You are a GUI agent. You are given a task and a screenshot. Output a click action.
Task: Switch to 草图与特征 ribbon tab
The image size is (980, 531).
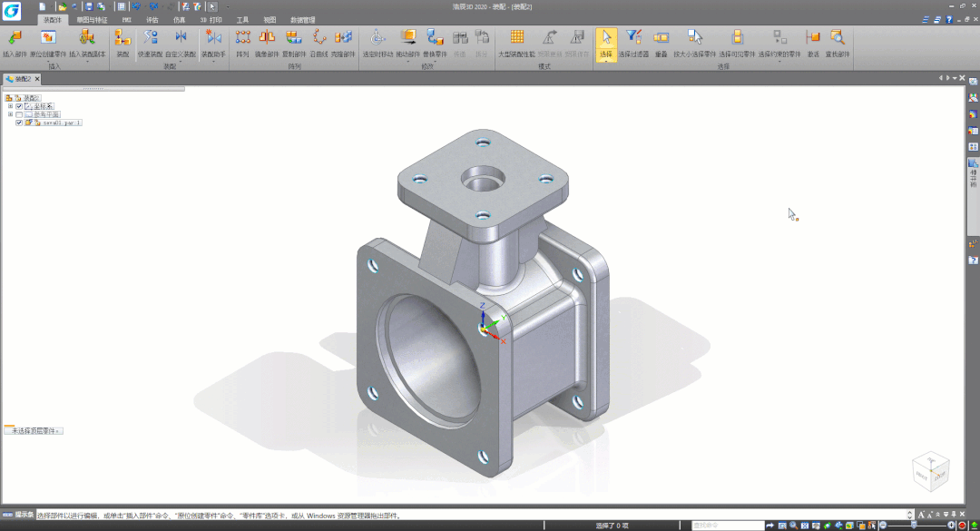click(92, 20)
